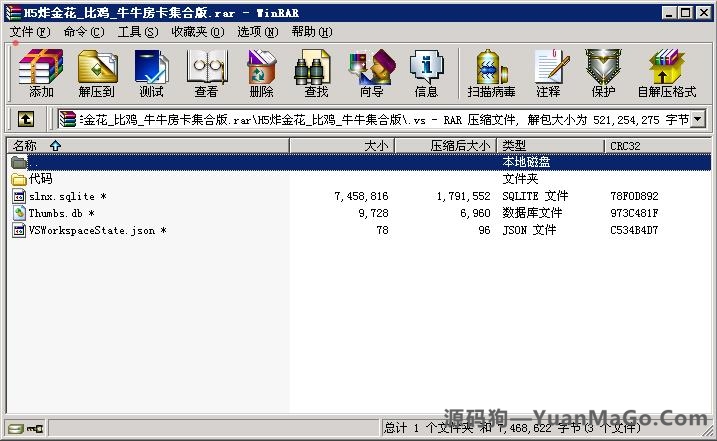Click CRC32 value C534B4D7

point(634,230)
